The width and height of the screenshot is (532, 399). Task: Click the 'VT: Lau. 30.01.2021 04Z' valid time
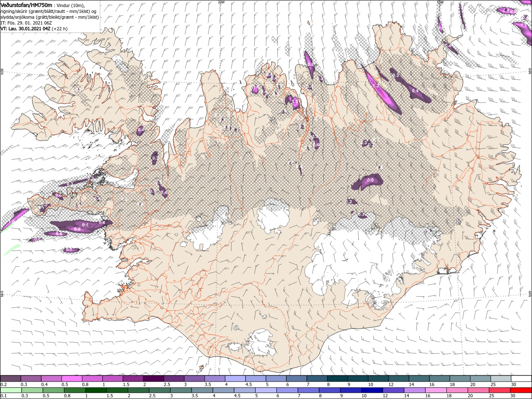tap(25, 29)
